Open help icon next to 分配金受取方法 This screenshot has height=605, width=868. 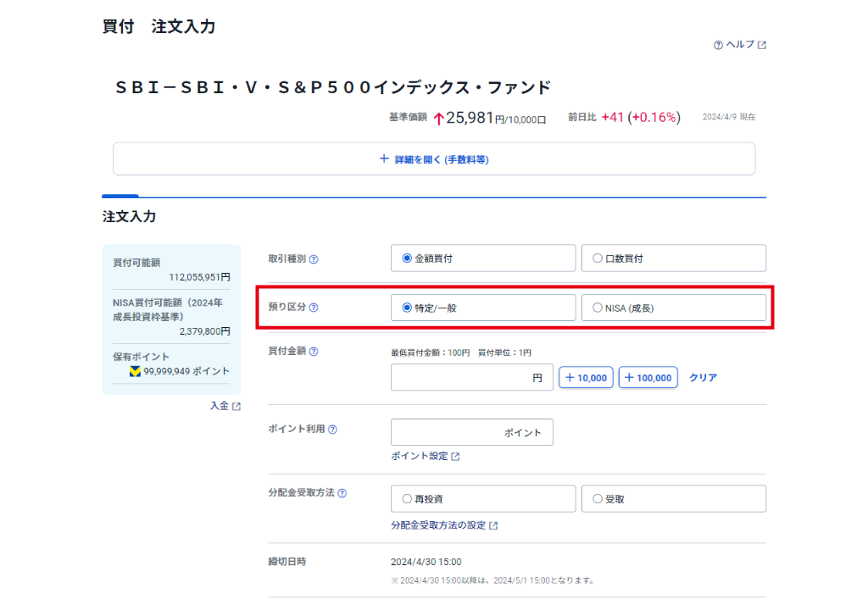tap(342, 493)
